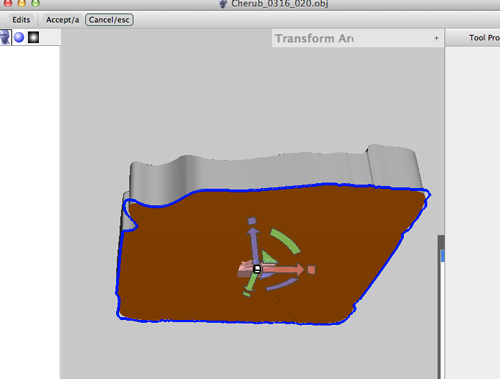
Task: Open the Edits menu
Action: (x=21, y=20)
